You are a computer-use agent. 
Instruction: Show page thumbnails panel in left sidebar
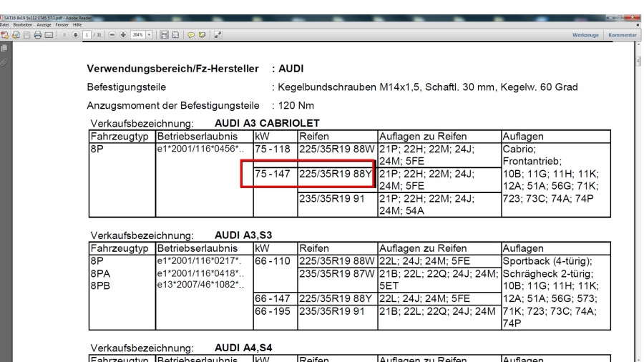pos(4,49)
